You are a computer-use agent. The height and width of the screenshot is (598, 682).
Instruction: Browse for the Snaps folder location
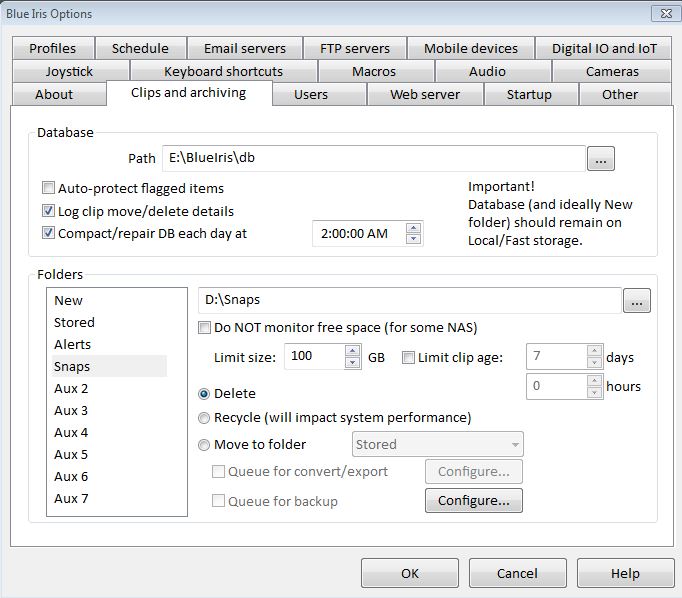[637, 300]
